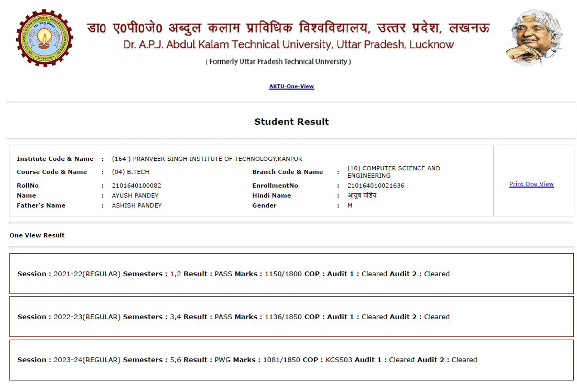Click the institute name PRANVEER SINGH INSTITUTE
The height and width of the screenshot is (392, 577).
pos(207,159)
